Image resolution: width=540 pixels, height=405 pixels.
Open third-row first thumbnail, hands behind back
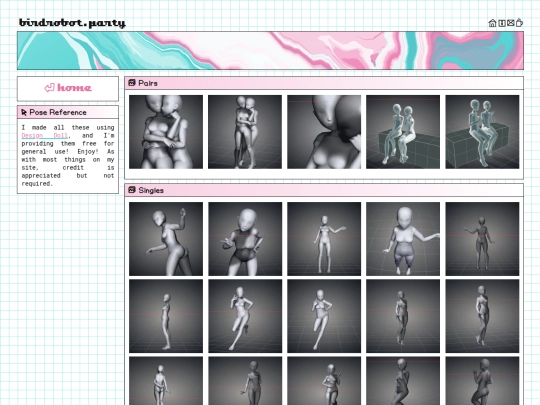(x=166, y=381)
